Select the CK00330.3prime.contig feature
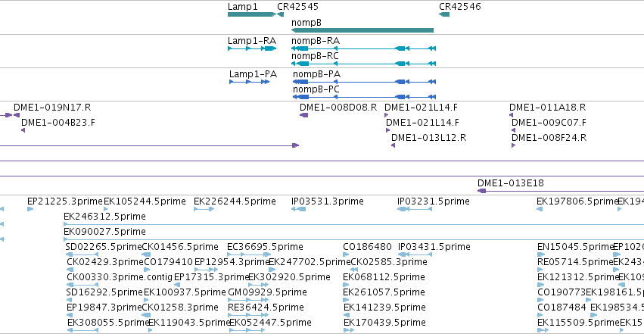The image size is (644, 334). 82,285
